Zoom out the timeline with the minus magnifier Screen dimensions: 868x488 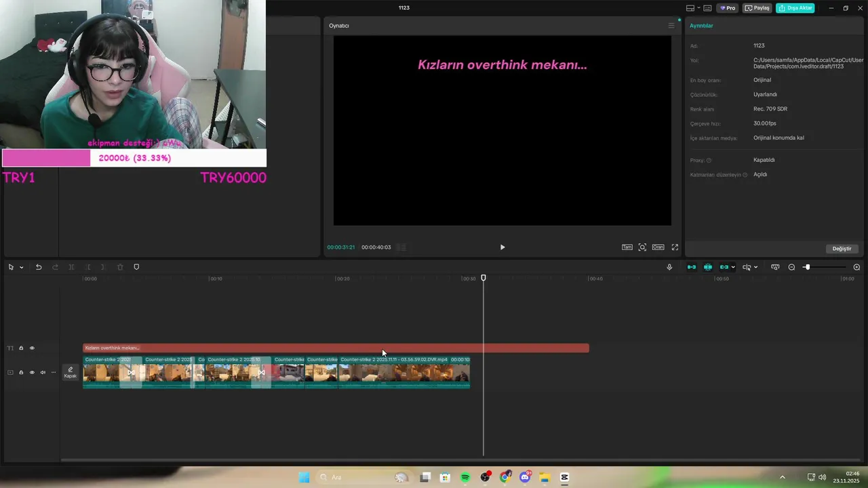point(791,267)
